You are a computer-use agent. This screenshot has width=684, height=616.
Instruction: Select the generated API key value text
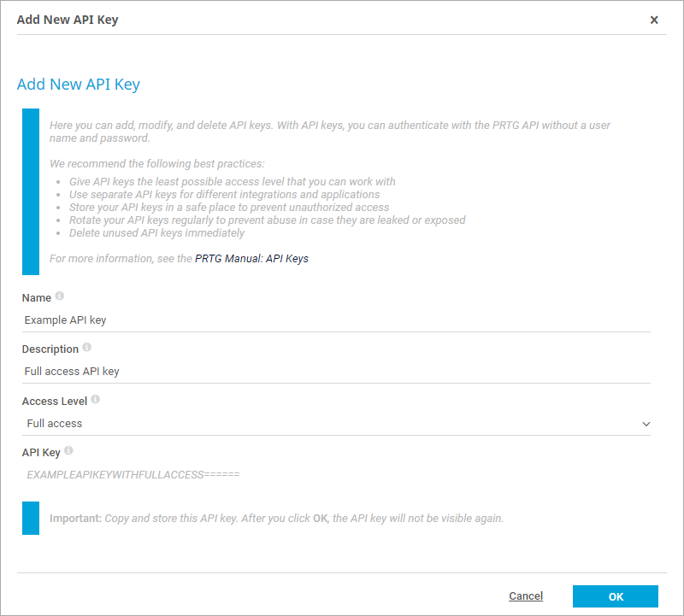click(x=133, y=474)
